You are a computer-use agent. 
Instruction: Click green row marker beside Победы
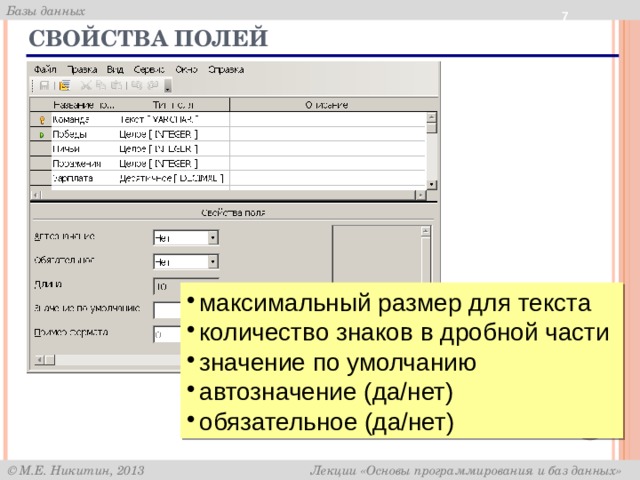point(42,135)
